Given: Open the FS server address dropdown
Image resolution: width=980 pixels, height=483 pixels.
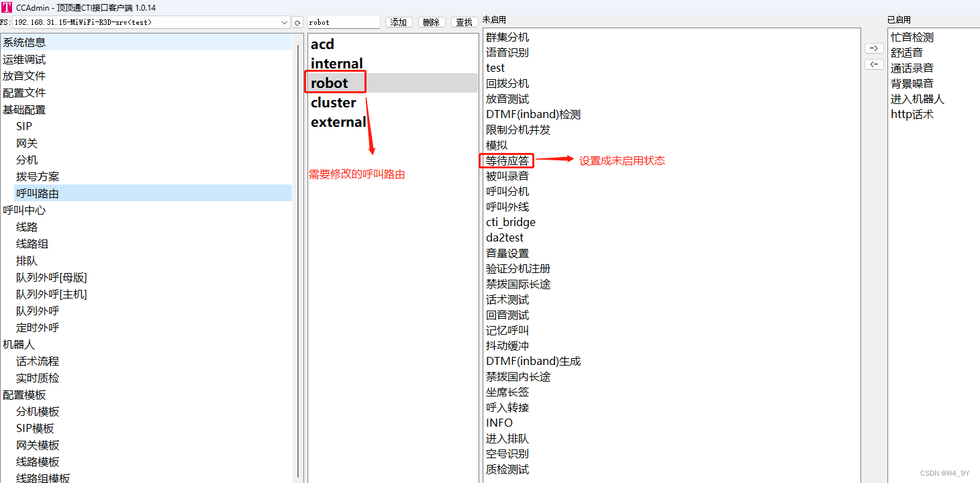Looking at the screenshot, I should tap(285, 23).
